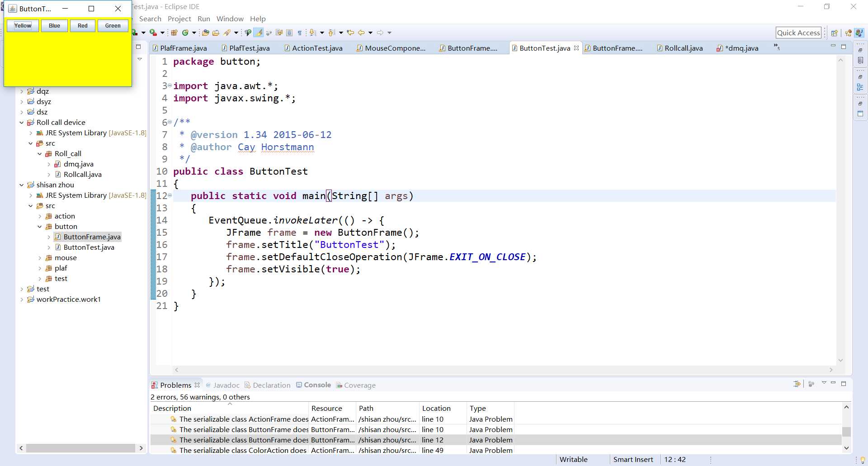Sort problems by Description column header
868x466 pixels.
click(x=229, y=408)
